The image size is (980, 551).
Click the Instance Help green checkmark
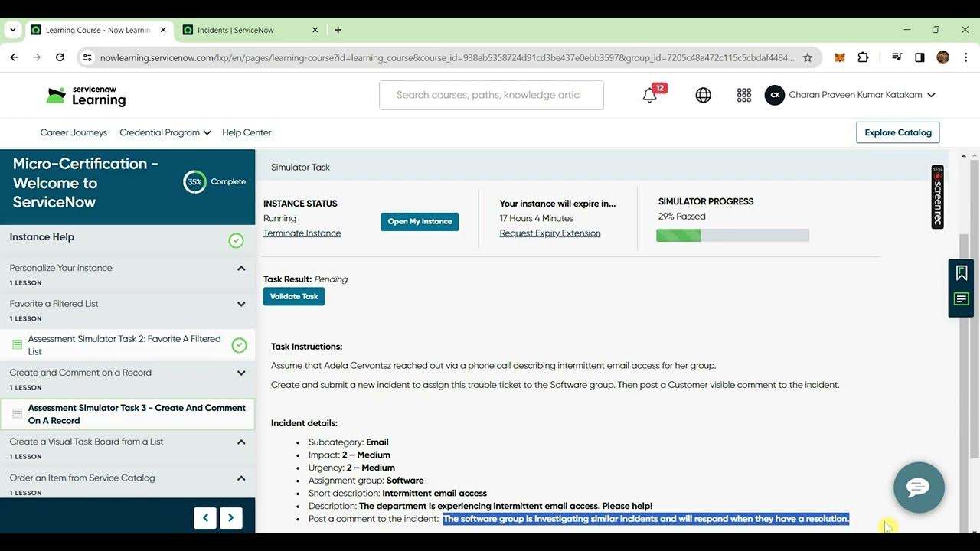(x=236, y=240)
